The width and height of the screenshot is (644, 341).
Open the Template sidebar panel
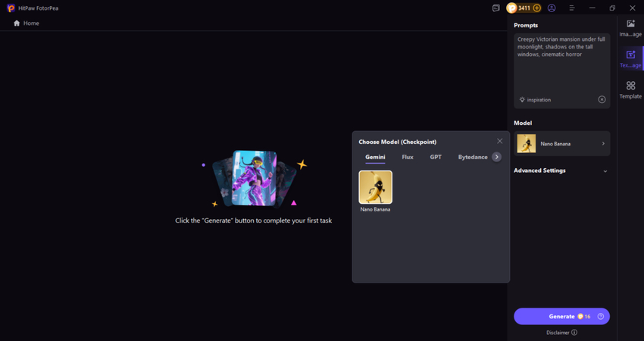coord(630,89)
